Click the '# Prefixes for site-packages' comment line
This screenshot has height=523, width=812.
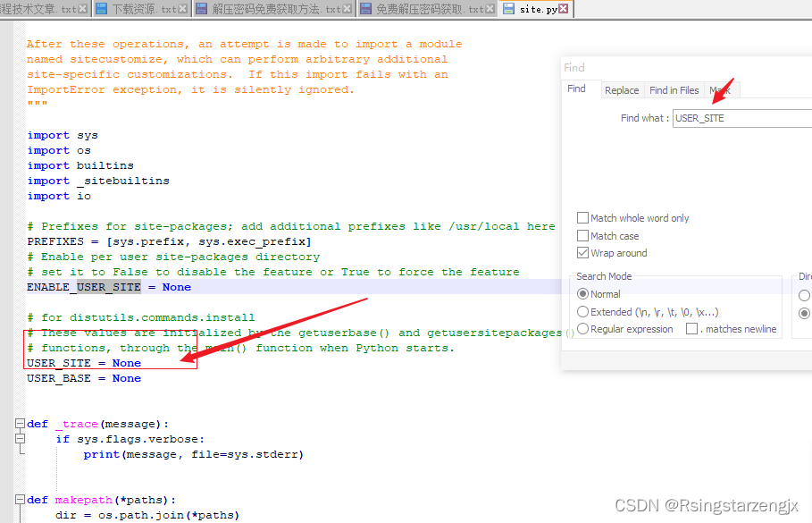pos(291,226)
